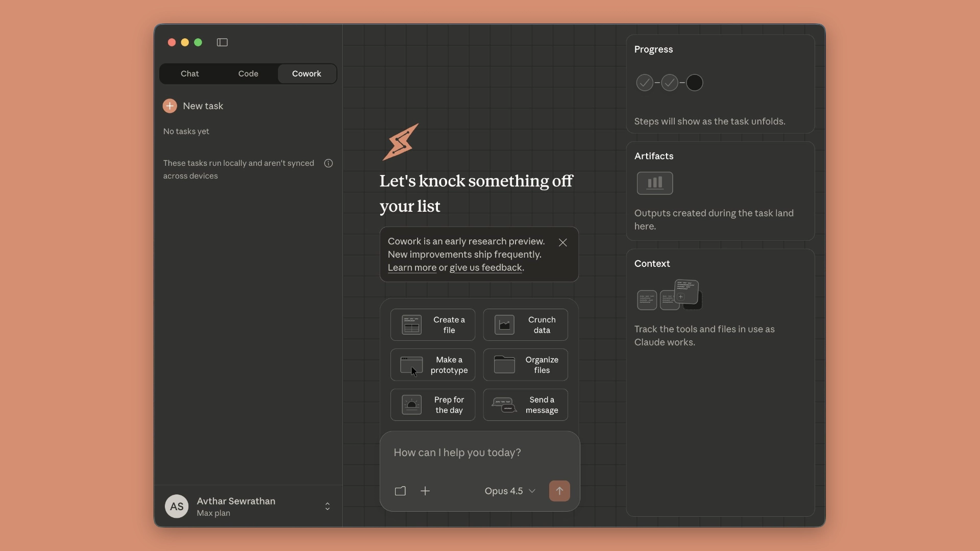
Task: Click the stacked documents Context icon
Action: coord(669,295)
